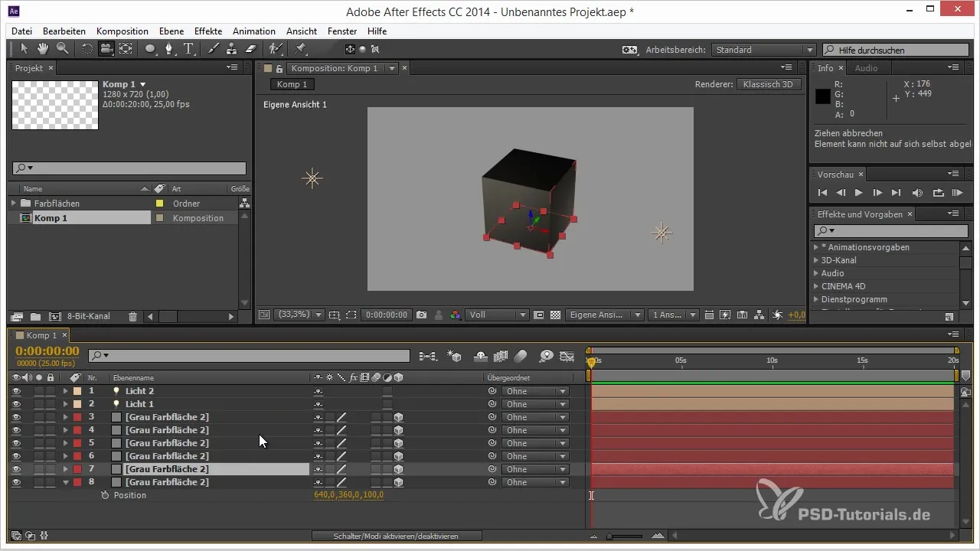Select the Brush tool
This screenshot has height=551, width=980.
click(x=214, y=49)
